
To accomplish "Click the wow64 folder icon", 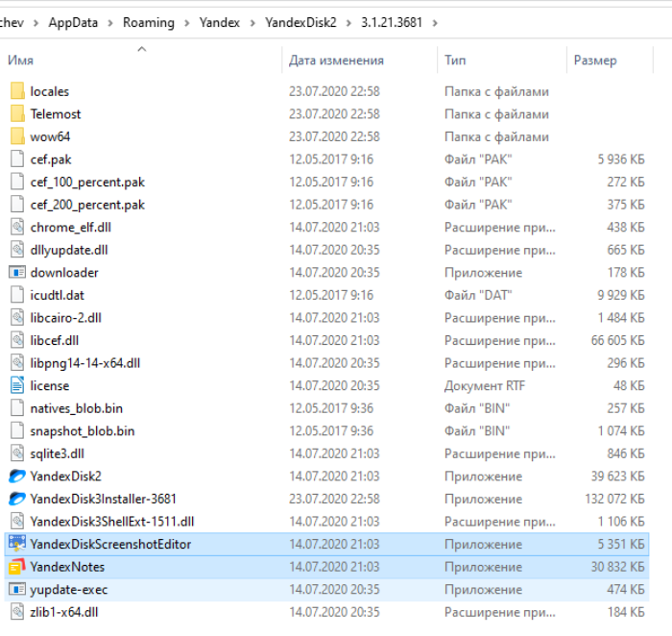I will (17, 136).
